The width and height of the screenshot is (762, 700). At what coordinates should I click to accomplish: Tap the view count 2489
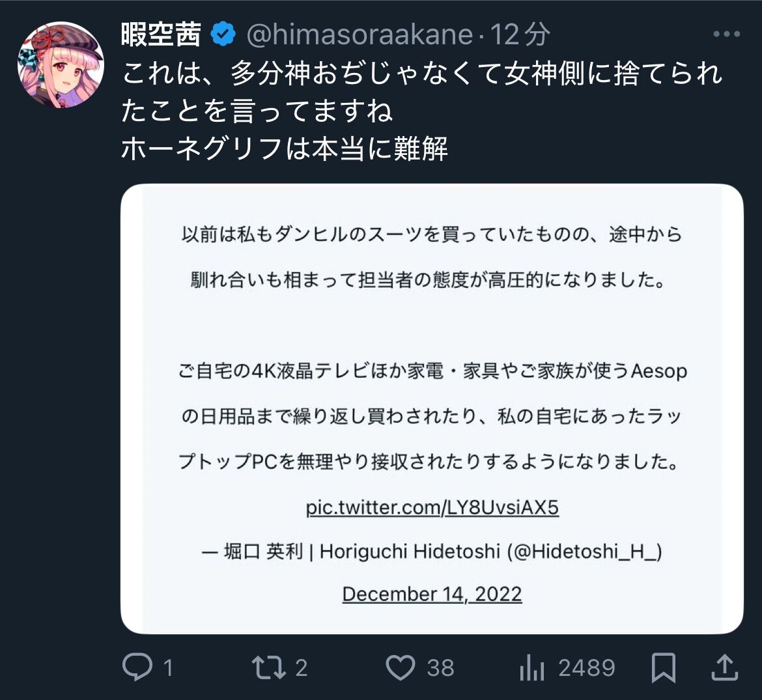coord(587,667)
